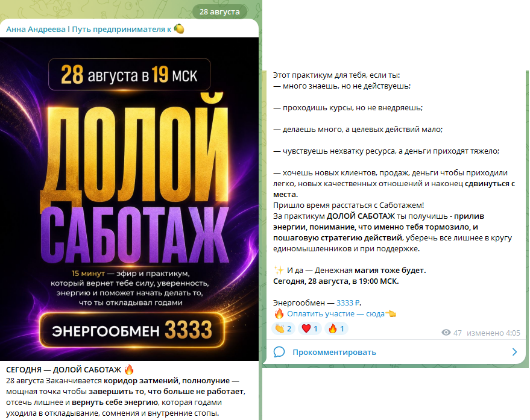This screenshot has height=420, width=530.
Task: Toggle the fire reaction with count 1
Action: point(336,328)
